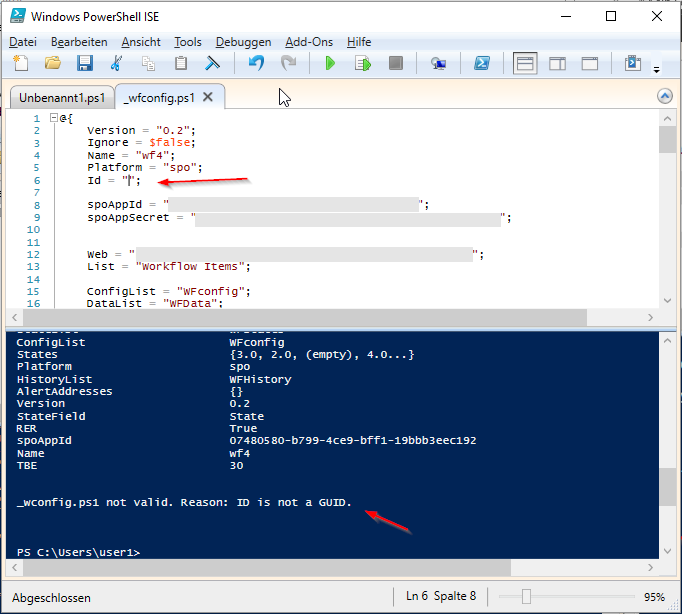This screenshot has height=614, width=682.
Task: Click console pane scroll down arrow
Action: (667, 551)
